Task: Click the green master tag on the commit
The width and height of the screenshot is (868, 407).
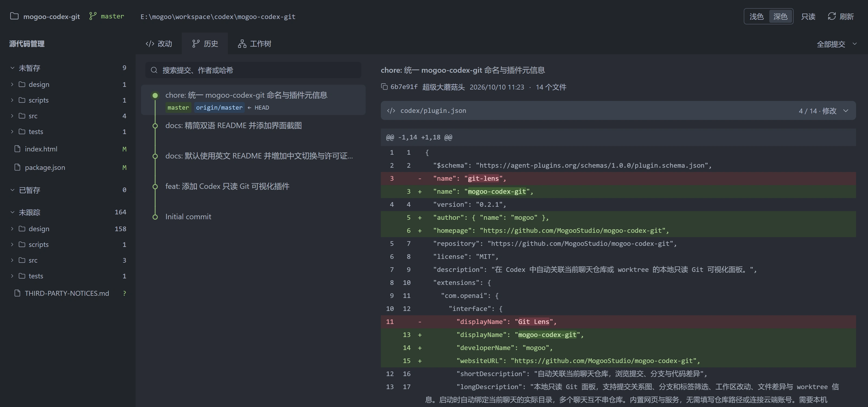Action: pyautogui.click(x=178, y=107)
